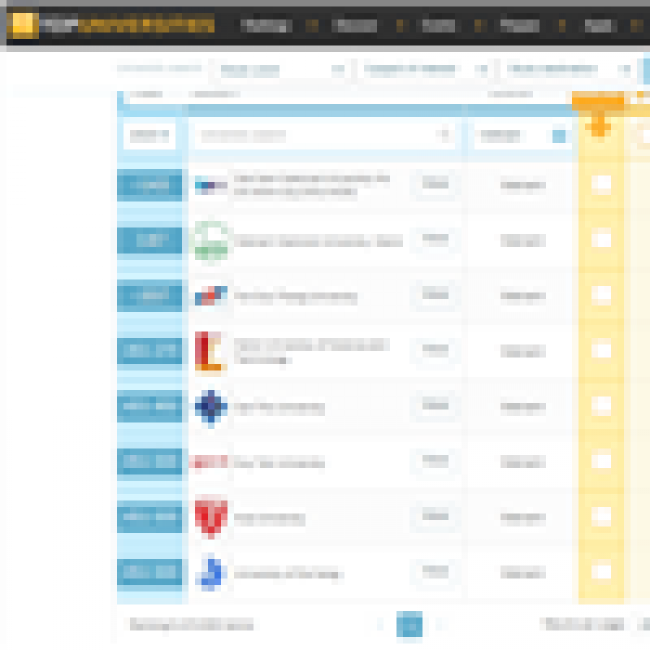The image size is (650, 650).
Task: Open the second filter dropdown above the table
Action: (425, 70)
